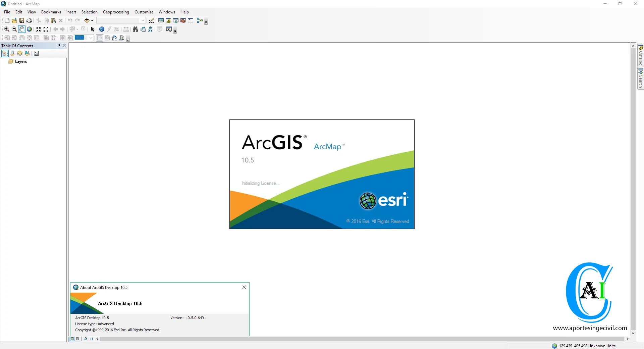Select the Pan hand tool
This screenshot has height=349, width=644.
pos(21,29)
